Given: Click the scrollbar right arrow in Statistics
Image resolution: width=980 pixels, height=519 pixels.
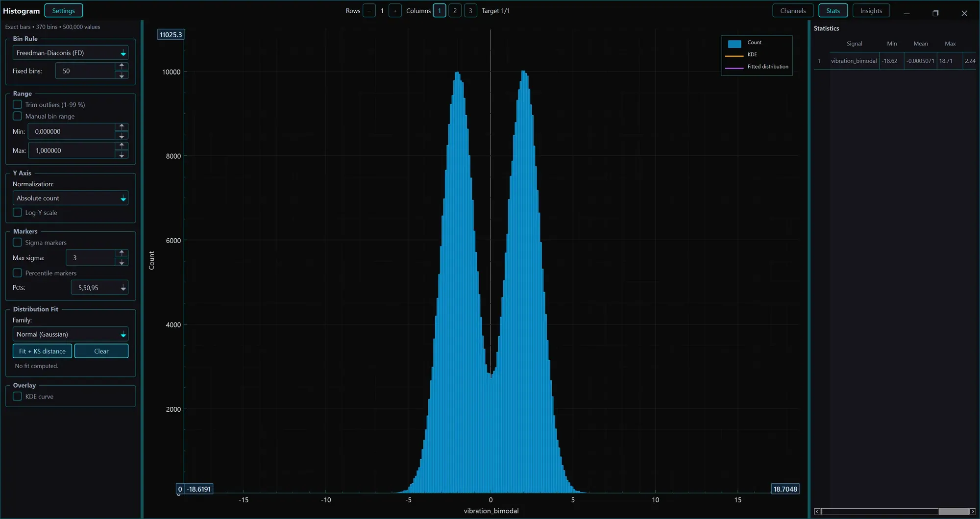Looking at the screenshot, I should coord(973,512).
